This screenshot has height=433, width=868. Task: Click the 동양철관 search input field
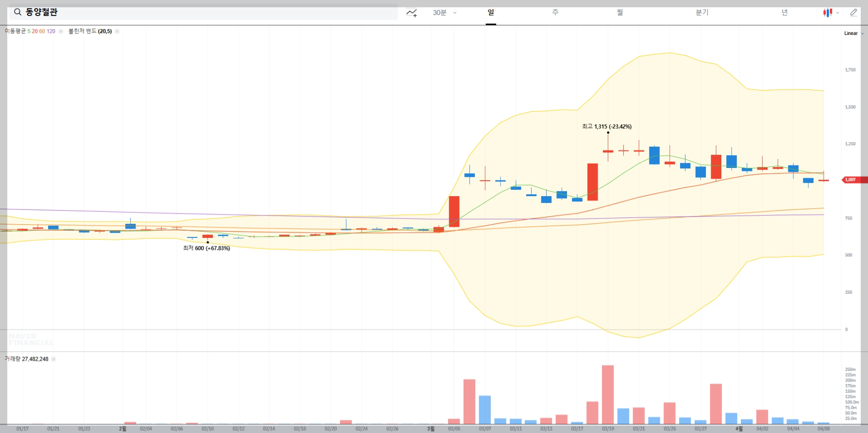click(203, 12)
